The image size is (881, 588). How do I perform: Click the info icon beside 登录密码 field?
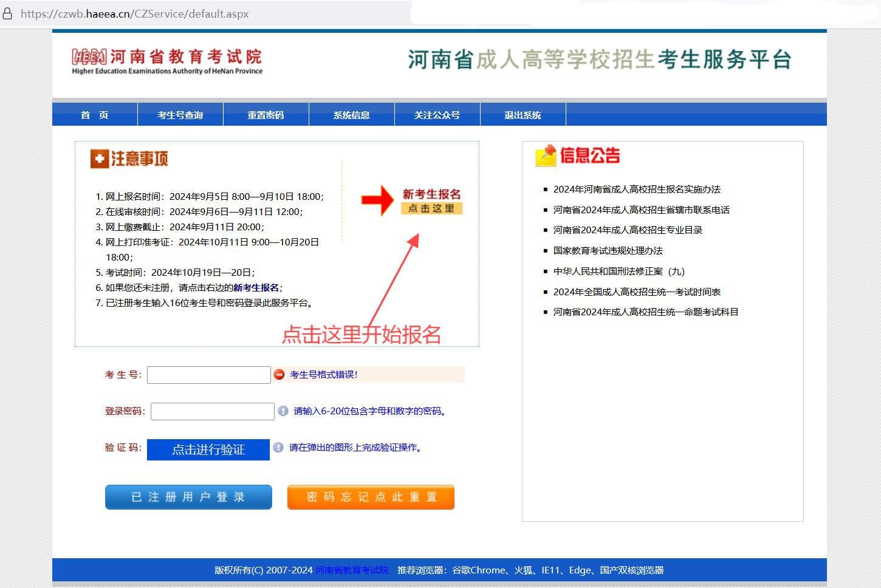click(283, 411)
